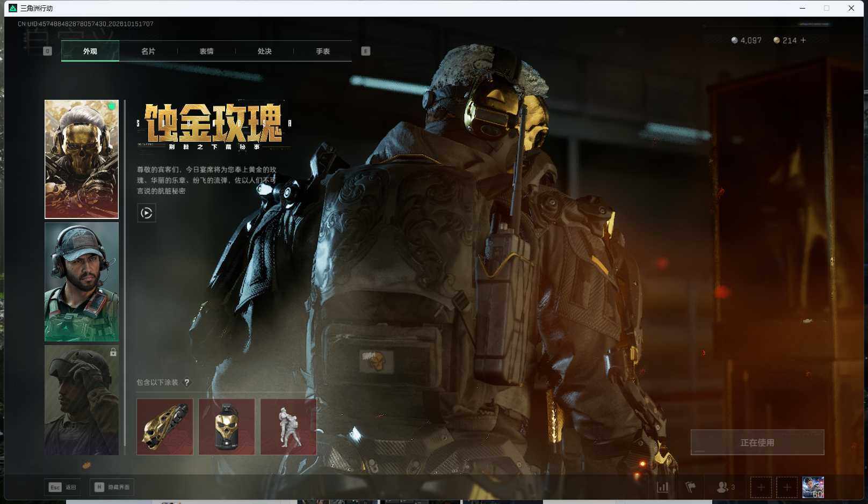
Task: Switch to the 外观 tab
Action: pos(90,51)
